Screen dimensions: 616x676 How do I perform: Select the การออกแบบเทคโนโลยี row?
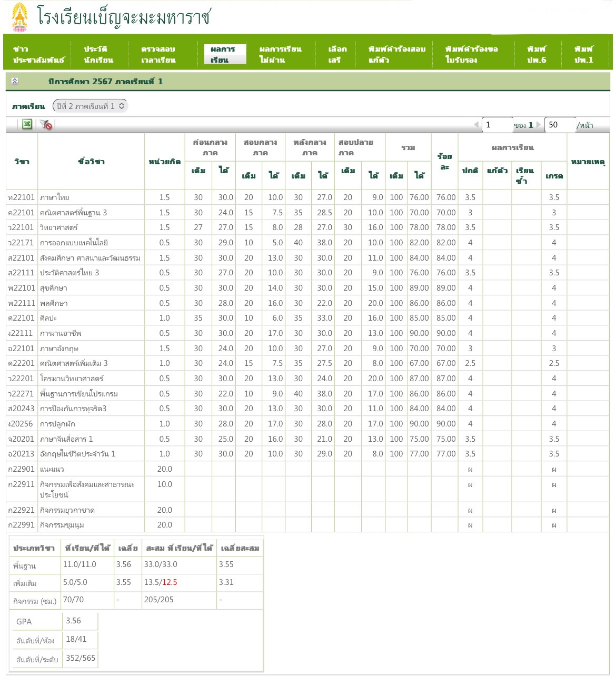tap(307, 243)
